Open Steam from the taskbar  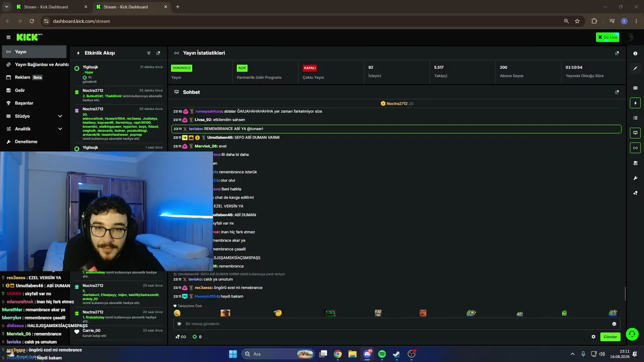(396, 354)
